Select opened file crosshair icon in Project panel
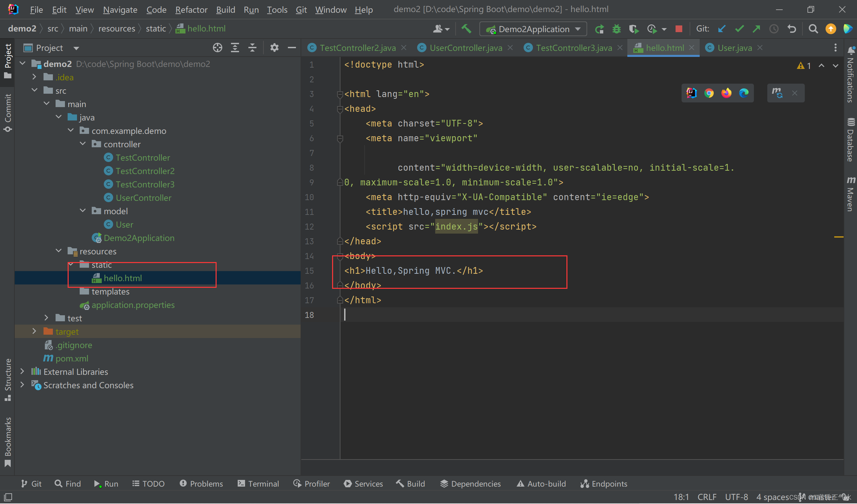Image resolution: width=857 pixels, height=504 pixels. click(x=218, y=48)
